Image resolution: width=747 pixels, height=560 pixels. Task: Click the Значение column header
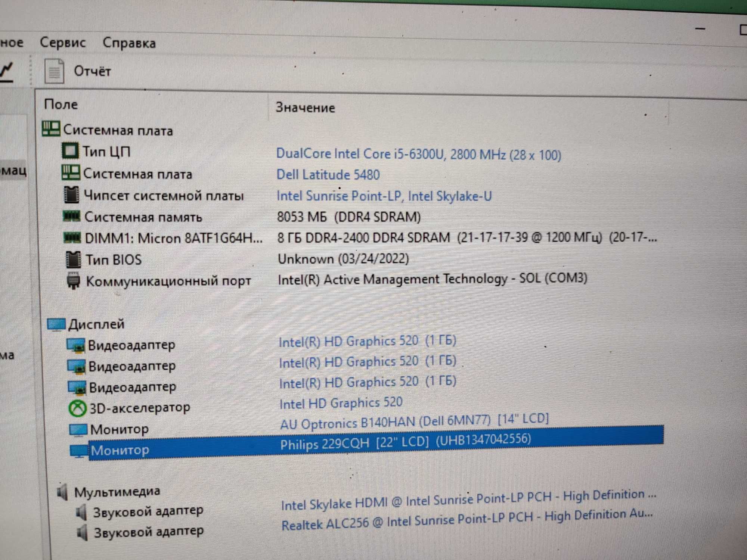pyautogui.click(x=305, y=108)
